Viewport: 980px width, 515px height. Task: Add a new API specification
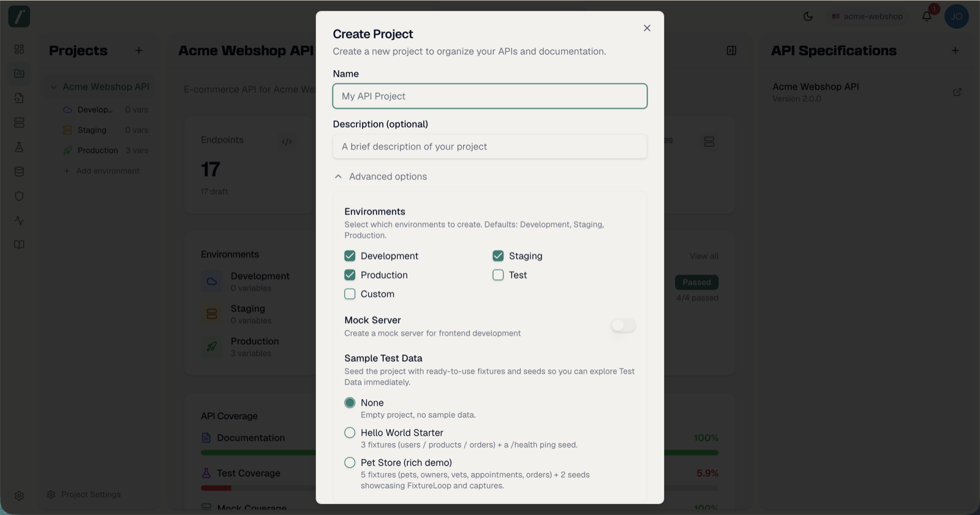tap(955, 51)
